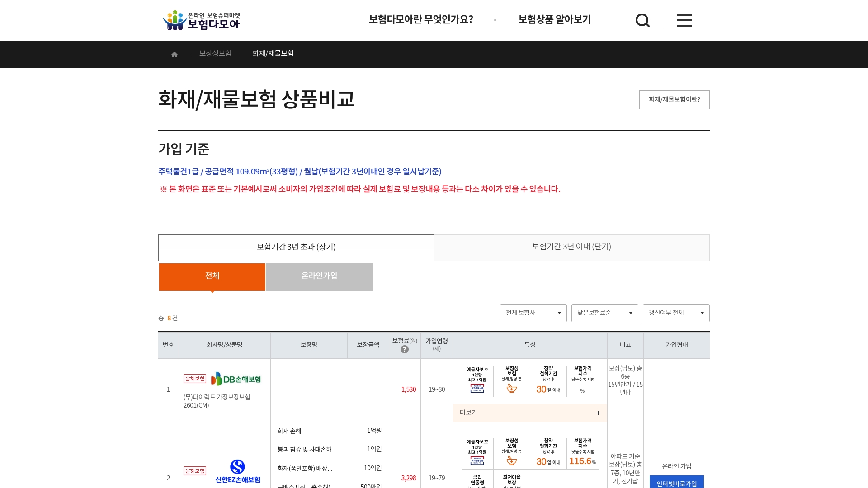The height and width of the screenshot is (488, 868).
Task: Expand the 더보기 section for DB손해보험
Action: (x=469, y=413)
